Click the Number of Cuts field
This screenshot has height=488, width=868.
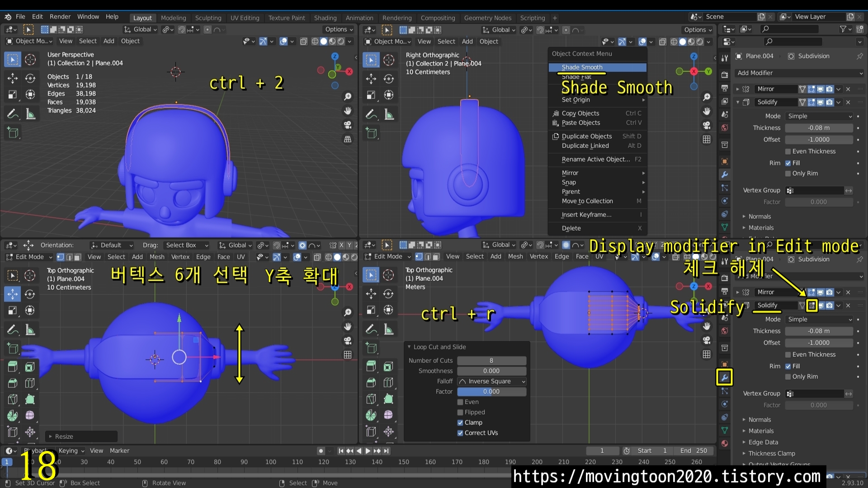[492, 361]
